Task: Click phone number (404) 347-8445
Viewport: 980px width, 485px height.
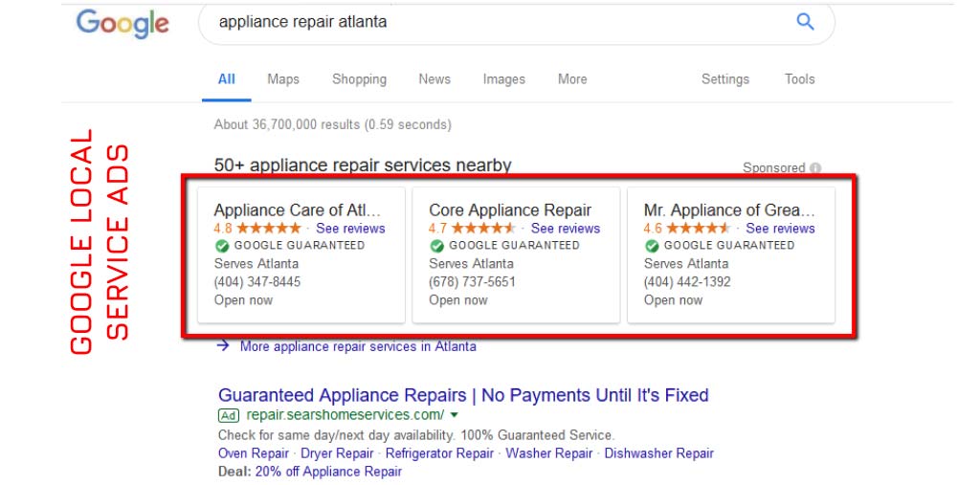Action: 257,282
